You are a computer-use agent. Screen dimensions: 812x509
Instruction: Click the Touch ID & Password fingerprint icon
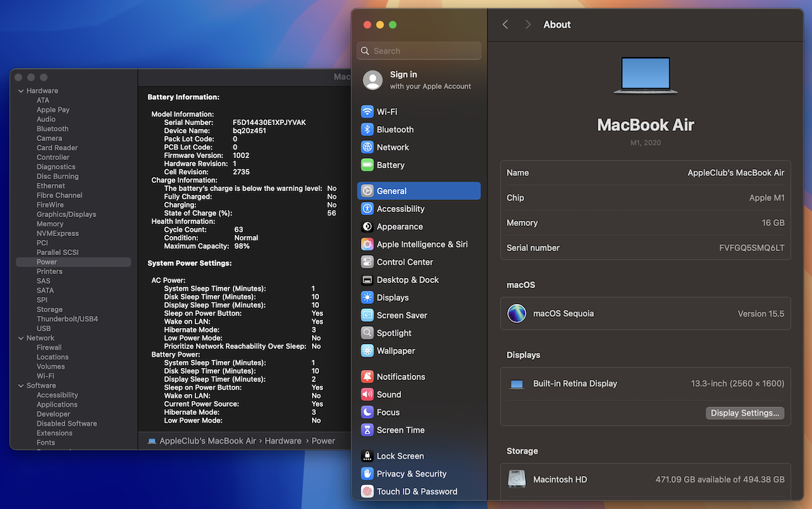367,492
